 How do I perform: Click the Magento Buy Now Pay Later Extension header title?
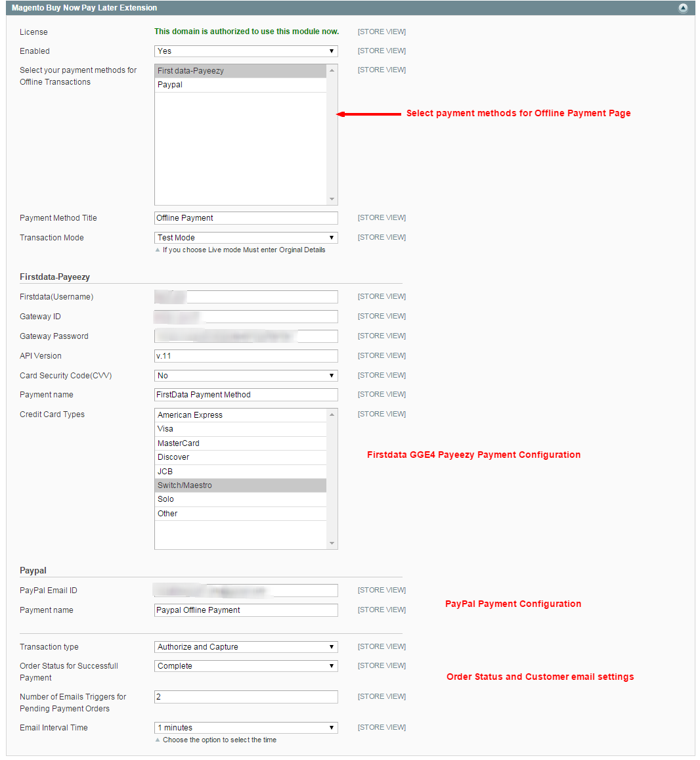click(x=84, y=8)
